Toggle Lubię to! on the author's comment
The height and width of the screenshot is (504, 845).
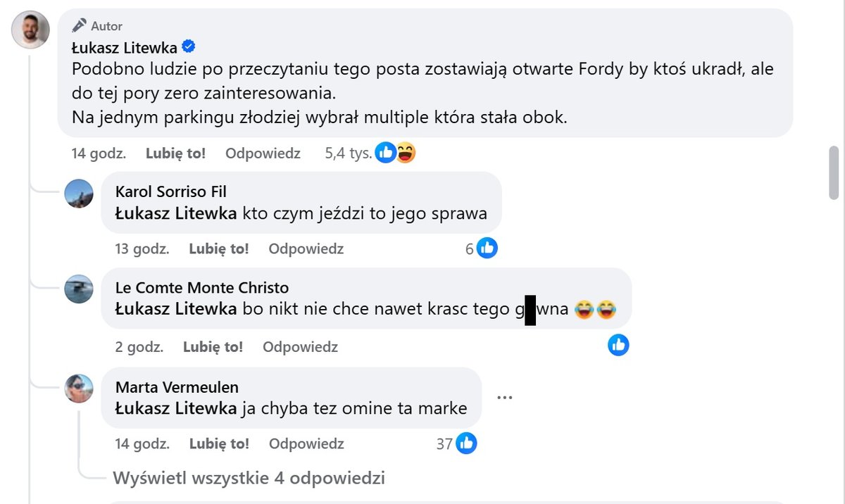pyautogui.click(x=175, y=153)
